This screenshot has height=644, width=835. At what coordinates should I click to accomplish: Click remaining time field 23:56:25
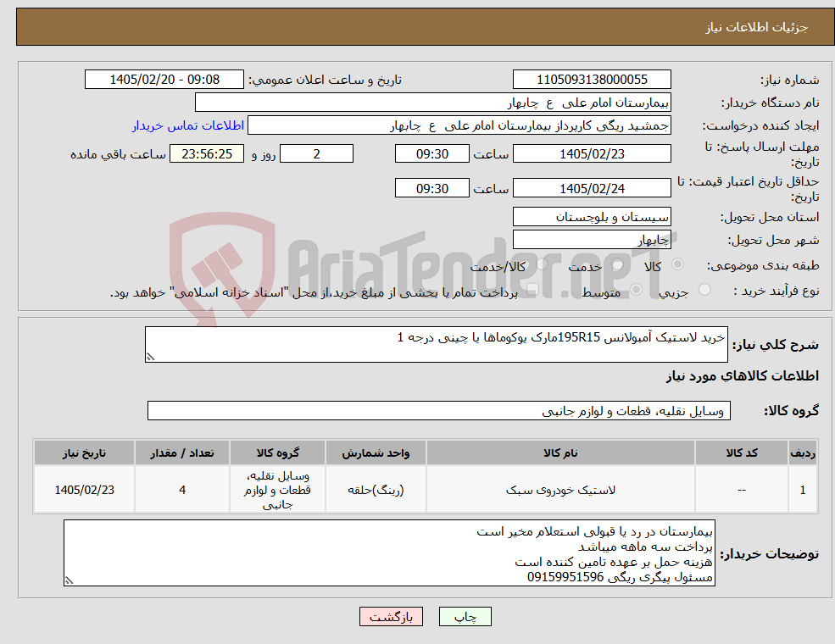tap(207, 154)
